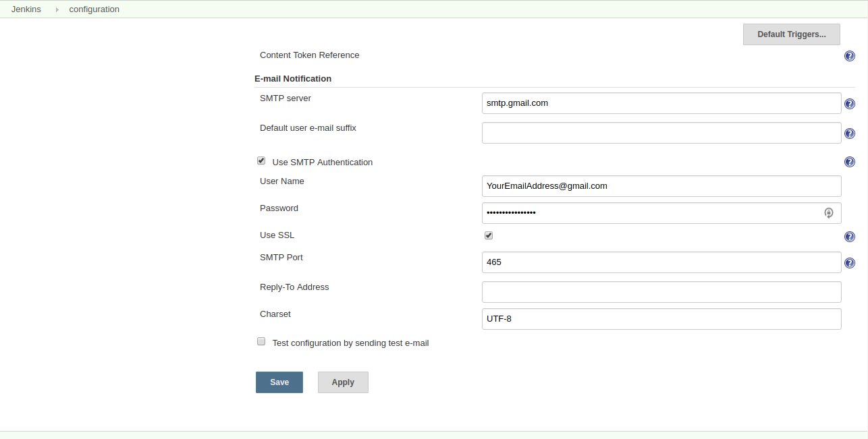The height and width of the screenshot is (439, 868).
Task: Click the SMTP Port help icon
Action: click(849, 263)
